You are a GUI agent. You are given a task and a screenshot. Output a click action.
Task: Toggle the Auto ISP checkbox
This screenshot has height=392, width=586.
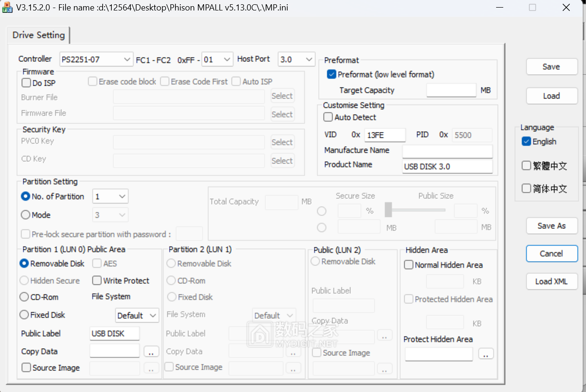pyautogui.click(x=236, y=81)
